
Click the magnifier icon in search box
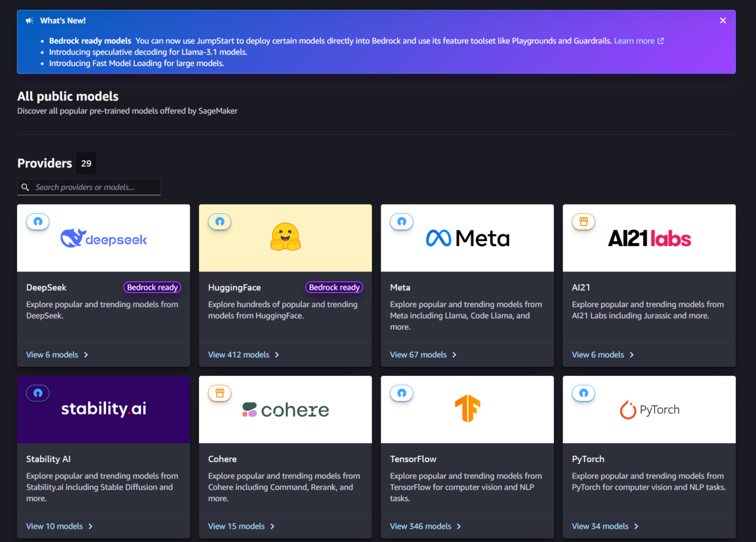[x=25, y=187]
